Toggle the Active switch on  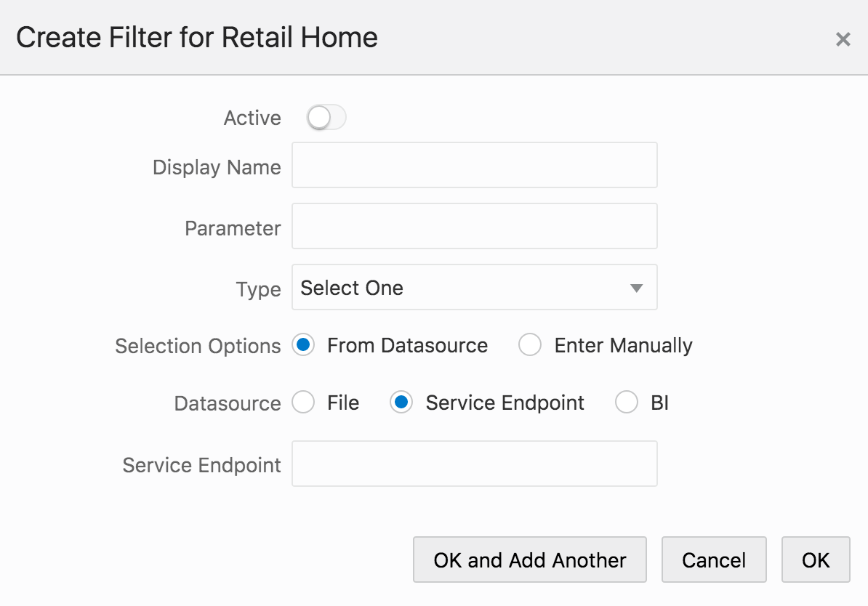click(326, 118)
